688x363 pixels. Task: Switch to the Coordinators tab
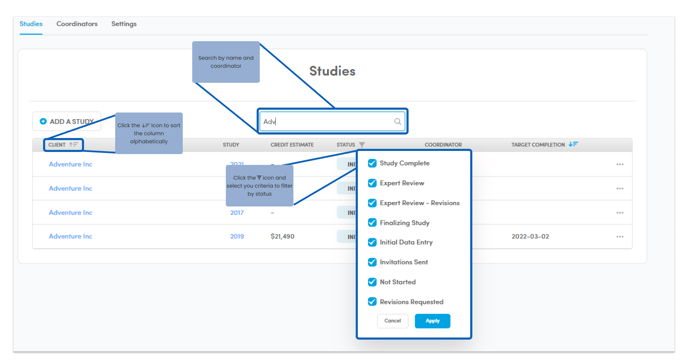coord(77,24)
